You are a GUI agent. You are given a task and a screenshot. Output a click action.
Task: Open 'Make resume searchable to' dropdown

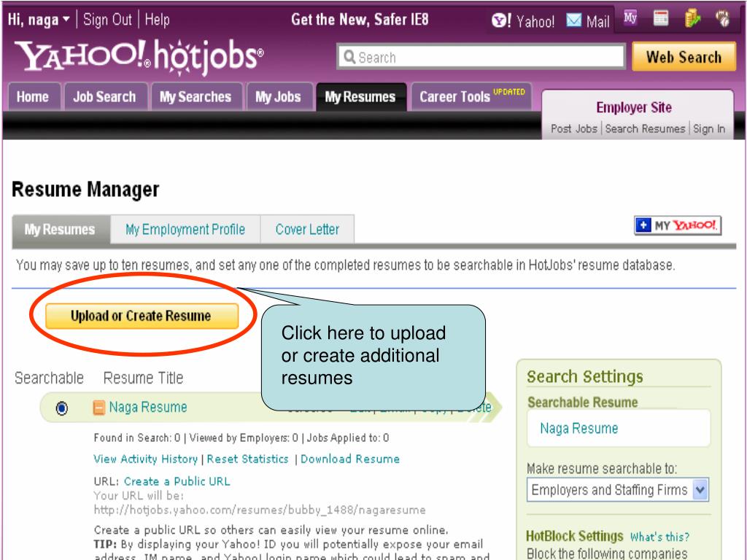pyautogui.click(x=617, y=489)
